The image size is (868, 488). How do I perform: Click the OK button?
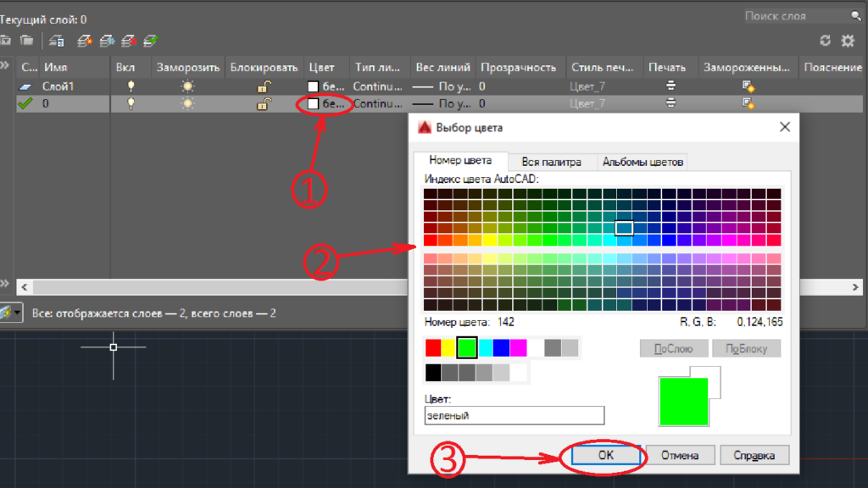pos(605,455)
